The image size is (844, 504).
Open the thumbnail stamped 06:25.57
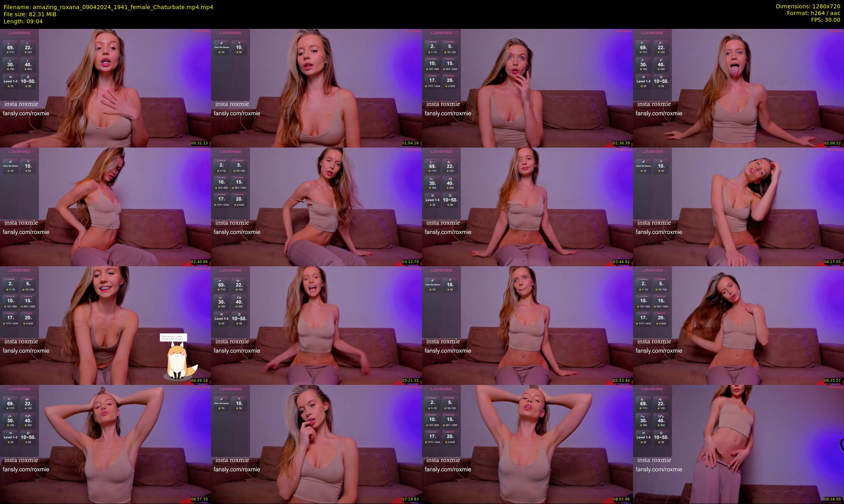coord(738,325)
